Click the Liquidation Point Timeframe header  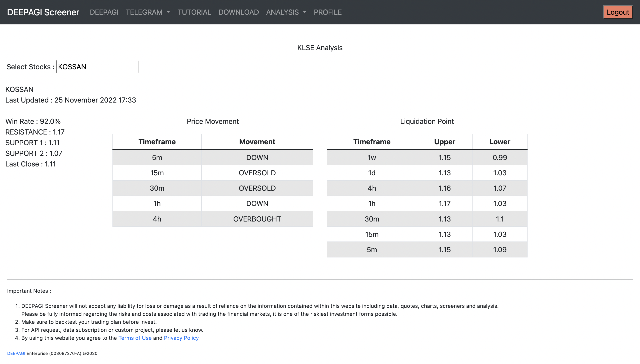pos(372,142)
